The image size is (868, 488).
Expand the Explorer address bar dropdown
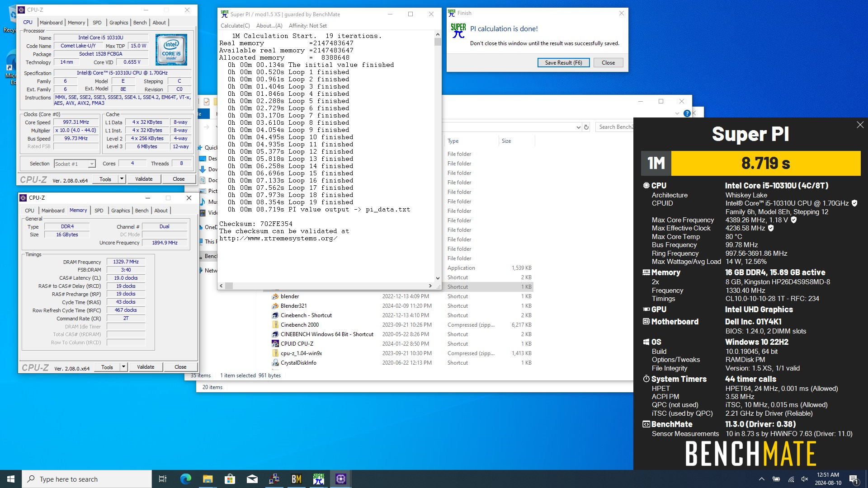pos(578,127)
